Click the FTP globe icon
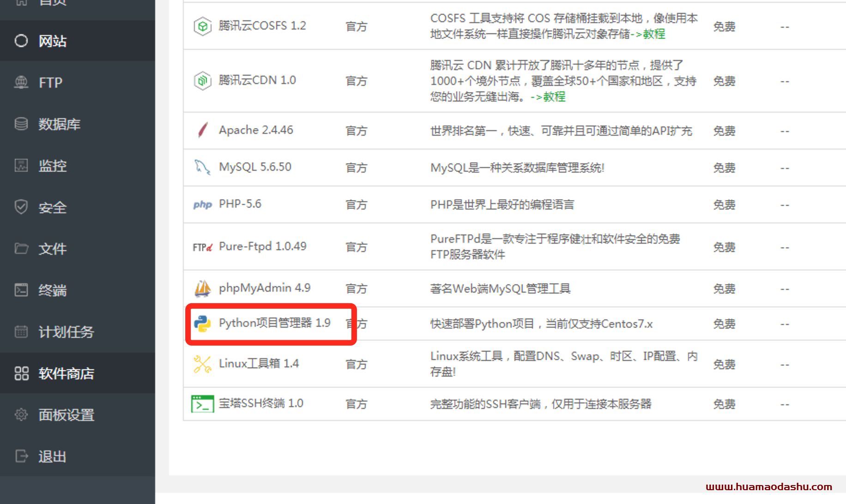 [x=21, y=82]
